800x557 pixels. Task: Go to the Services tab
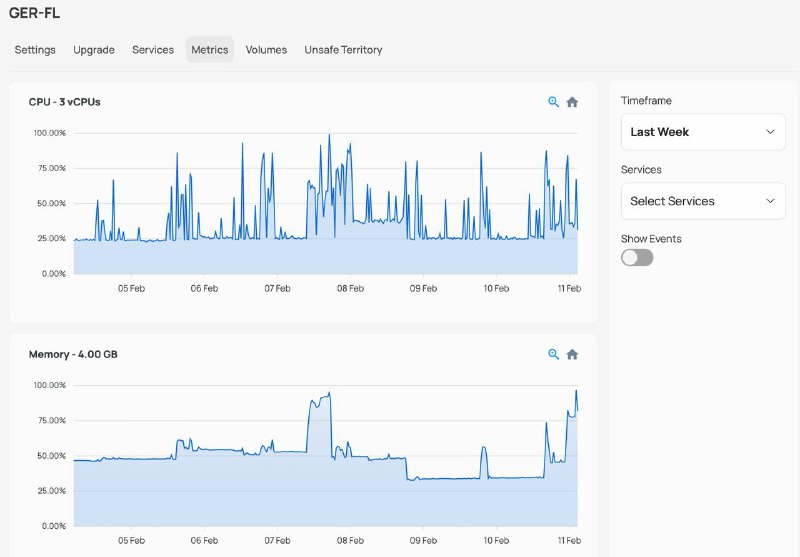pyautogui.click(x=153, y=50)
